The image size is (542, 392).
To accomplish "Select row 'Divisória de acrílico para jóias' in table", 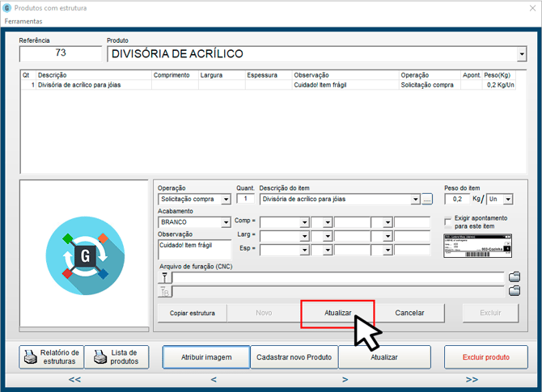I will tap(269, 85).
